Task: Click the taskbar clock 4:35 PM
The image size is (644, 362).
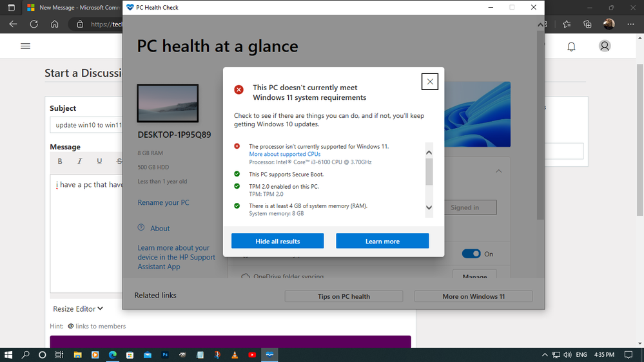Action: [x=604, y=355]
